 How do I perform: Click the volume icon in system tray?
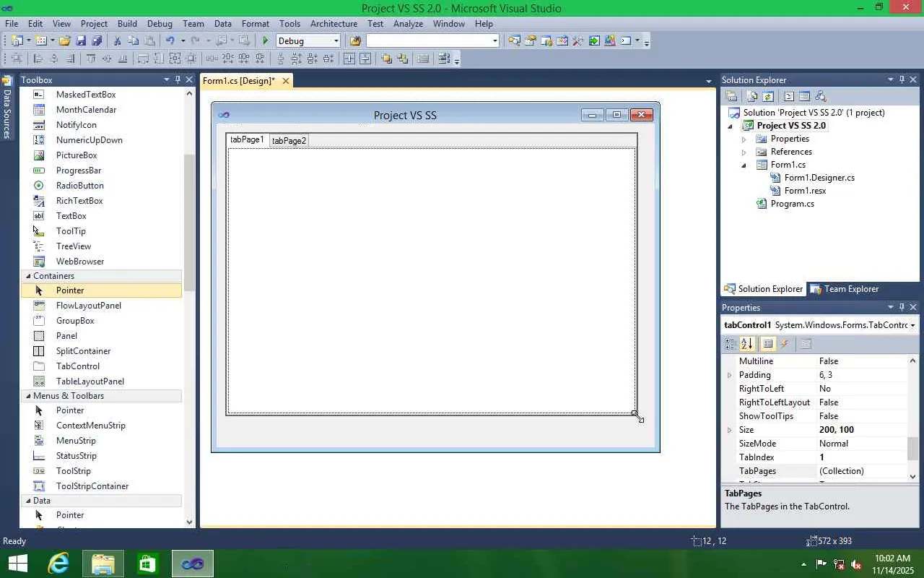[856, 564]
